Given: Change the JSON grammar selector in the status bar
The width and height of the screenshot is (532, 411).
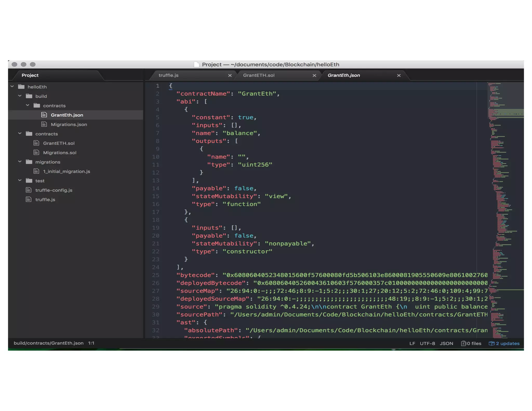Looking at the screenshot, I should point(446,343).
